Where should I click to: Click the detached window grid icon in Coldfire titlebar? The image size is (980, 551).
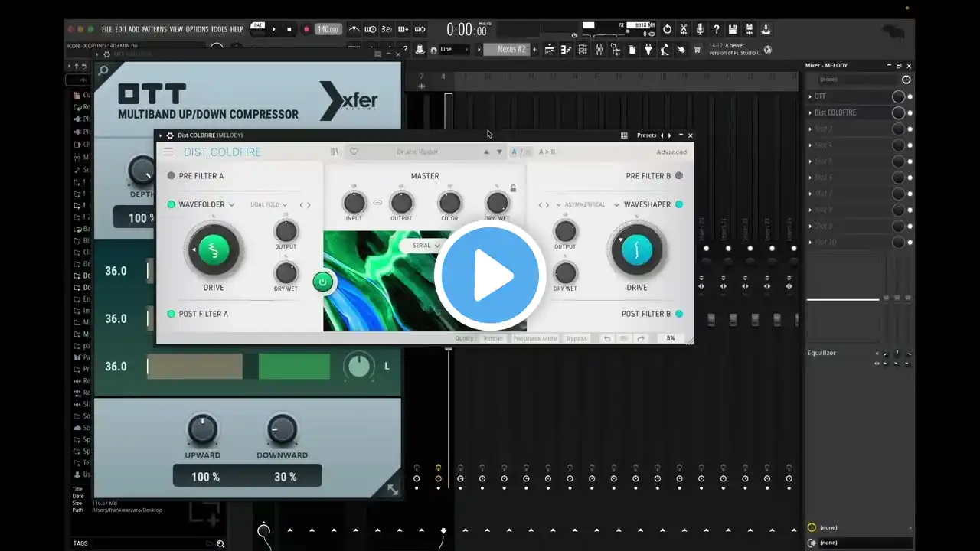(x=624, y=135)
